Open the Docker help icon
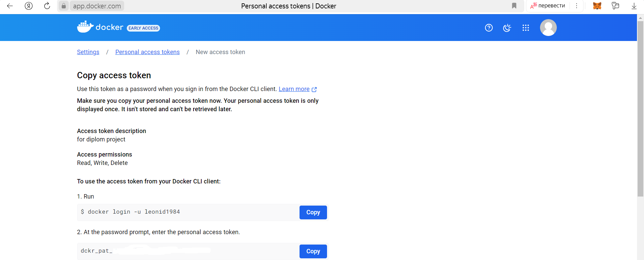Screen dimensions: 644x260 pyautogui.click(x=489, y=28)
